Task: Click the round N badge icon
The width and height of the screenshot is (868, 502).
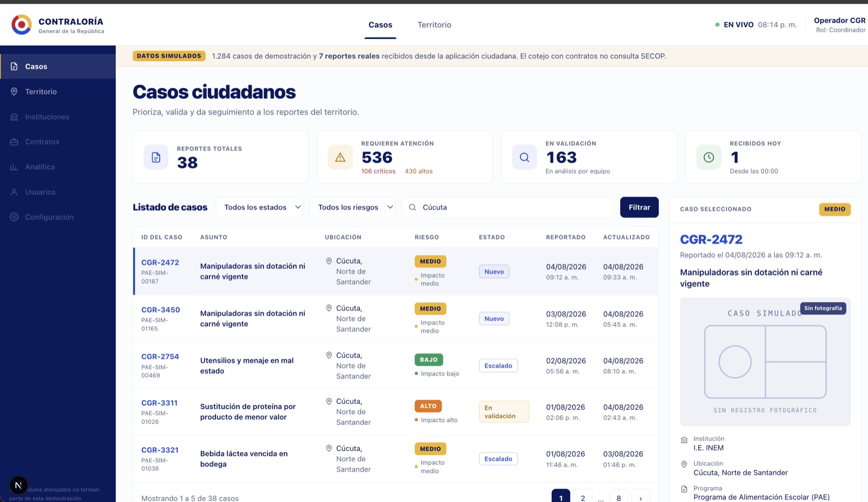Action: (18, 485)
